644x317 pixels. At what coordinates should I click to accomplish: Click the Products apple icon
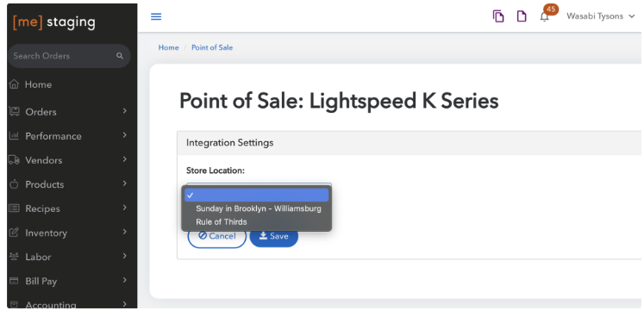pos(14,184)
